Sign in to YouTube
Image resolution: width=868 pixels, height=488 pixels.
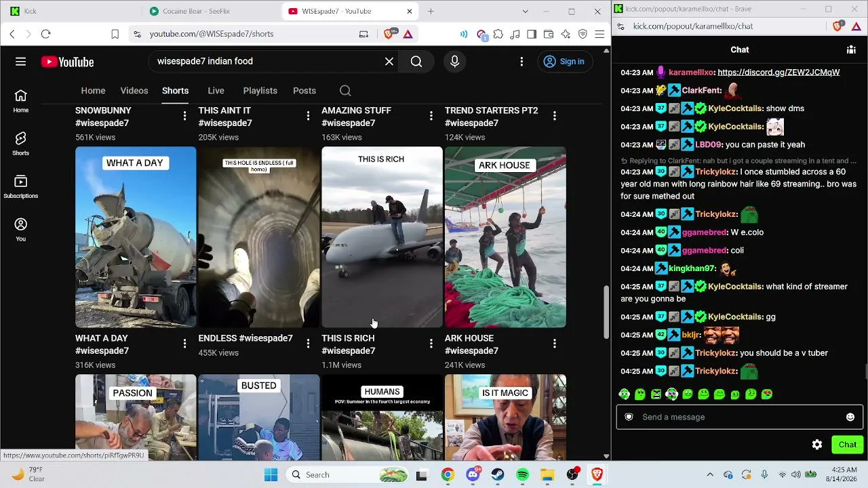click(564, 62)
